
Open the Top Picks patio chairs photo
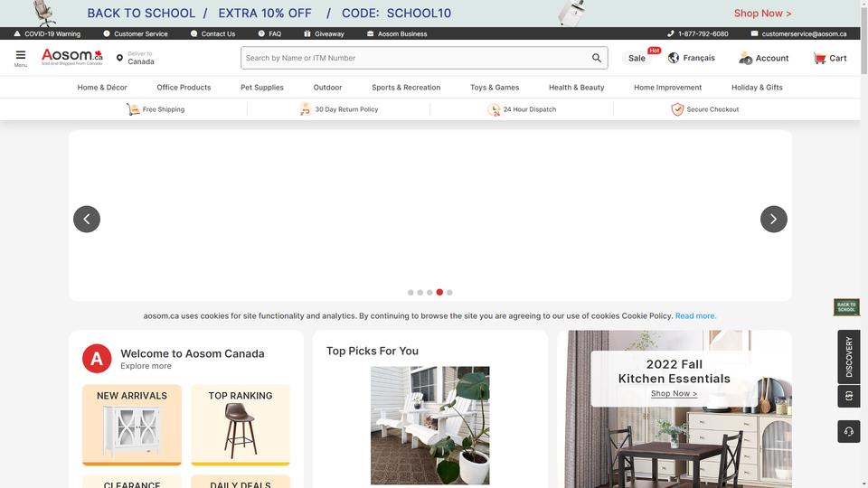coord(430,426)
